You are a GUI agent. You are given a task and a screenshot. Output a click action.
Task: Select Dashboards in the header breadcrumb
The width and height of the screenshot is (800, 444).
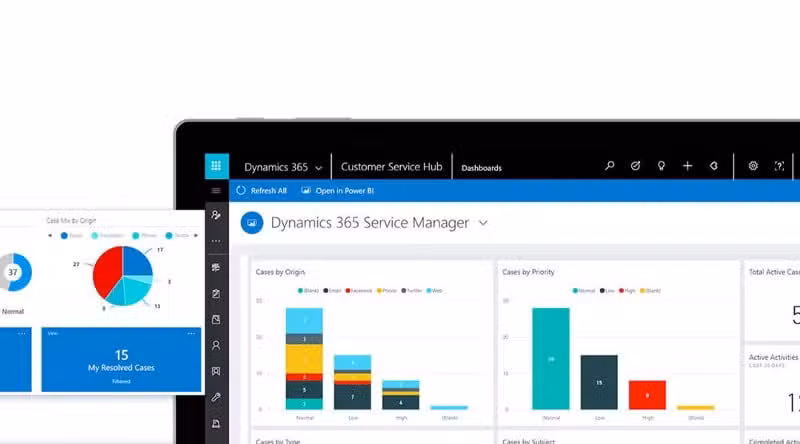click(481, 168)
